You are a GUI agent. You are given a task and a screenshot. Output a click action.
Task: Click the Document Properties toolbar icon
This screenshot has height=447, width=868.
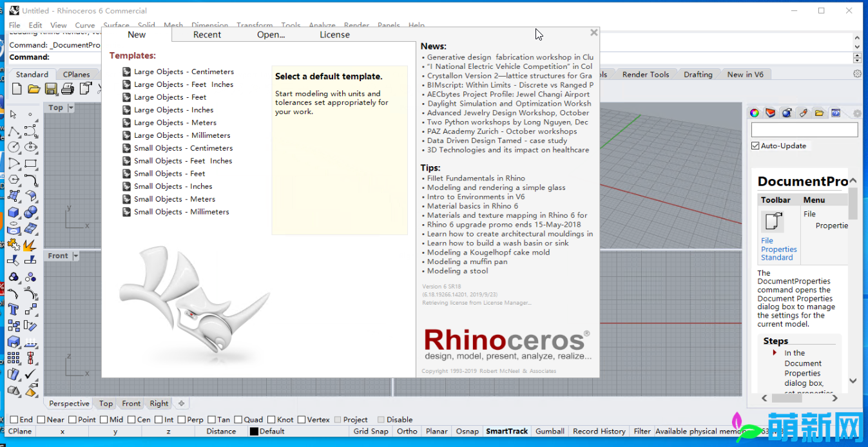tap(85, 89)
